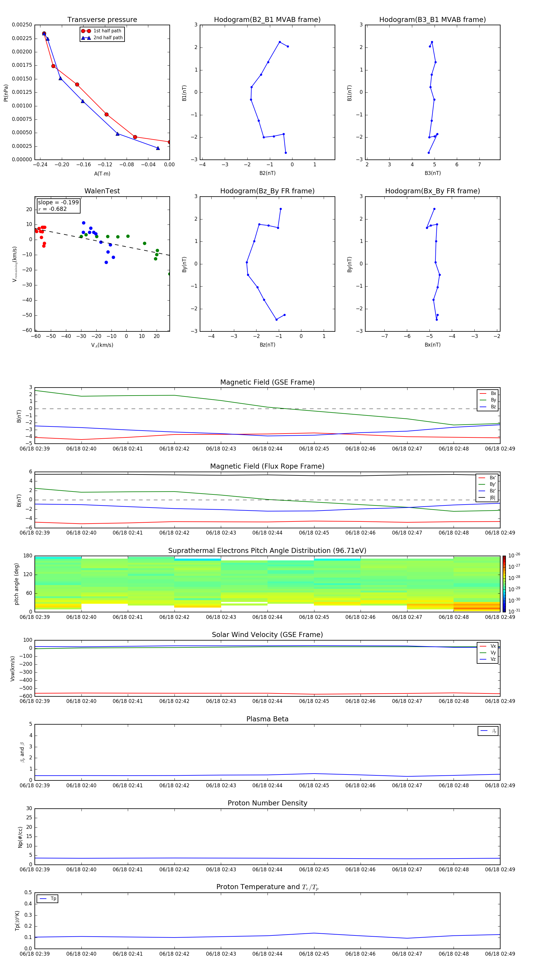Click the Magnetic Field (Flux Rope Frame) title
Image resolution: width=535 pixels, height=980 pixels.
(x=267, y=467)
